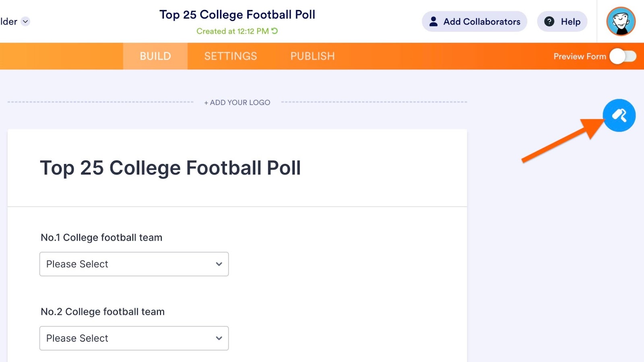Viewport: 644px width, 362px height.
Task: Click the + ADD YOUR LOGO link
Action: tap(237, 103)
